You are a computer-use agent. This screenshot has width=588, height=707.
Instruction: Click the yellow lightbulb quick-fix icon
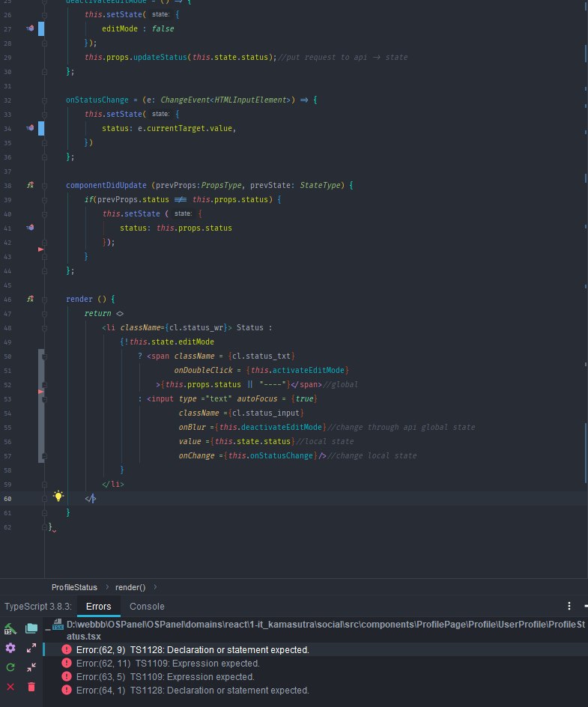[58, 496]
